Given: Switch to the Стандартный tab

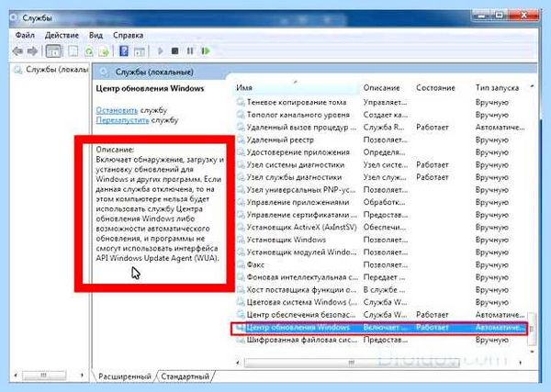Looking at the screenshot, I should (185, 376).
